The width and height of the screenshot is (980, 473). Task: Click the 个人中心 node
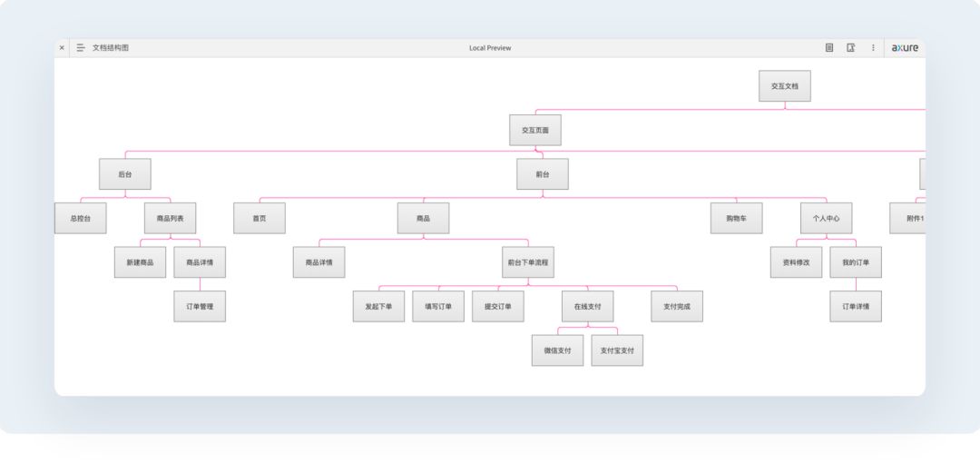pos(827,219)
